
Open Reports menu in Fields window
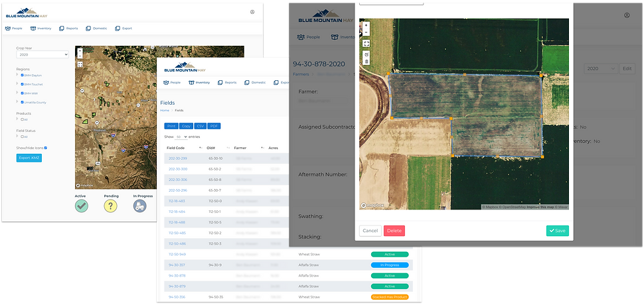227,82
